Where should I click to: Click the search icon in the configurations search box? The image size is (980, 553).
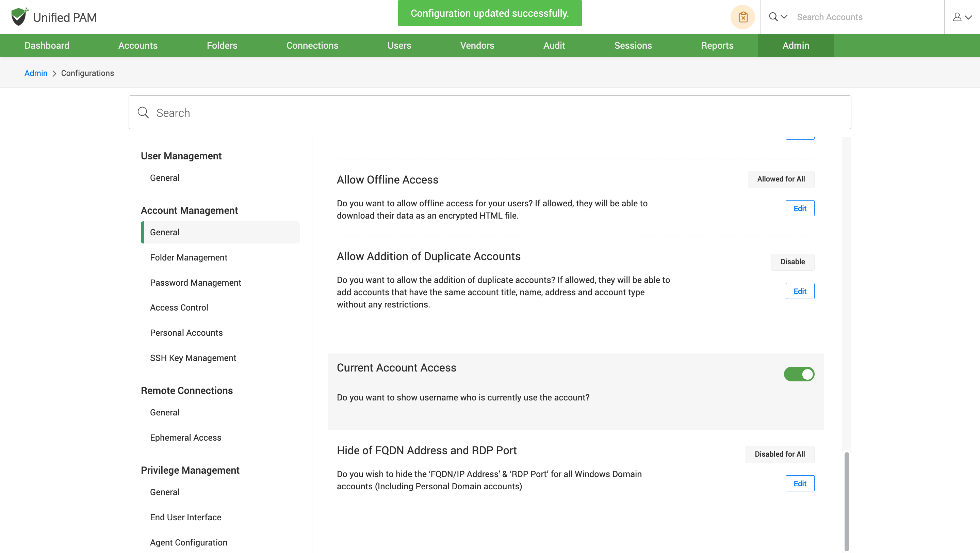pyautogui.click(x=143, y=113)
